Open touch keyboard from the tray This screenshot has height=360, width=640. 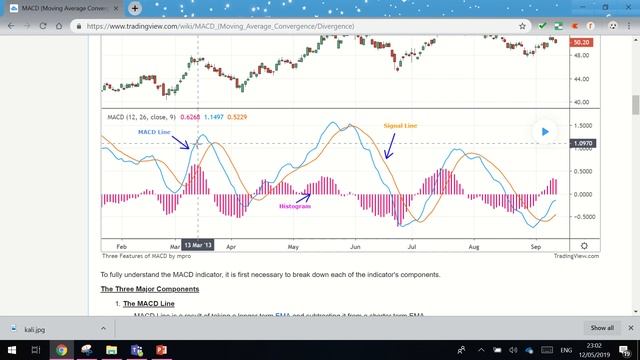click(547, 350)
